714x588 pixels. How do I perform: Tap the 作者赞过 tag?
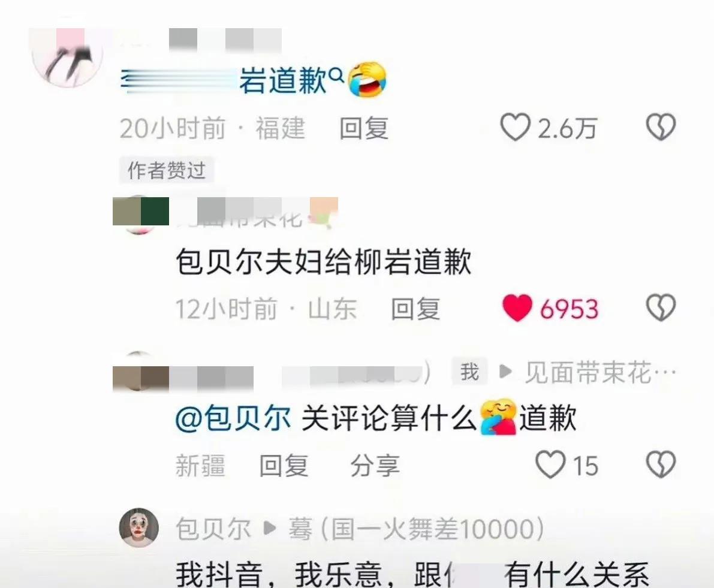tap(167, 170)
